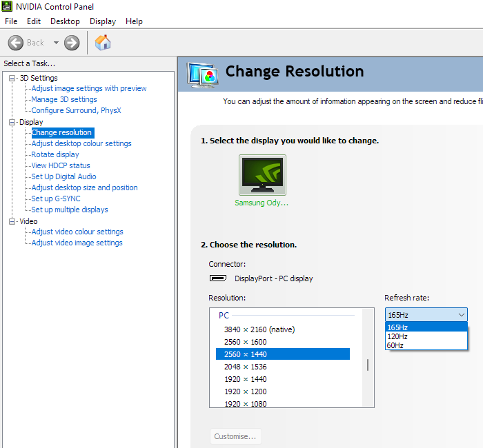This screenshot has height=448, width=483.
Task: Choose 120Hz in the refresh rate list
Action: [426, 336]
